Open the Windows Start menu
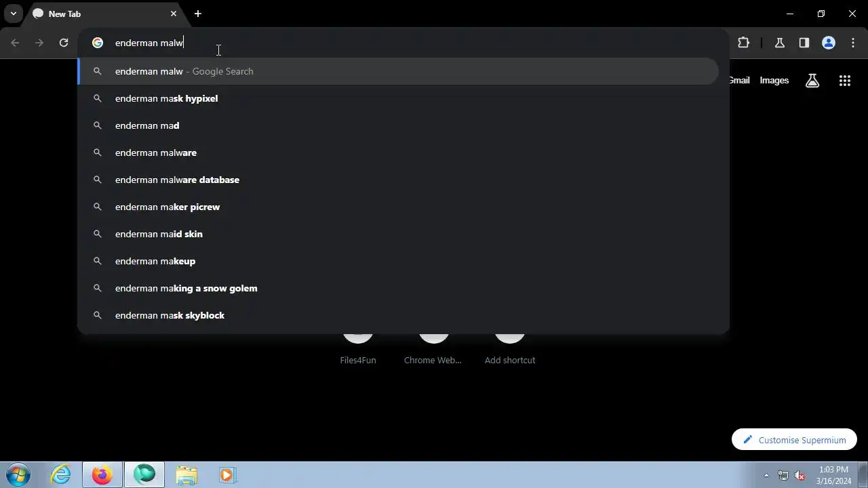Image resolution: width=868 pixels, height=488 pixels. coord(18,475)
